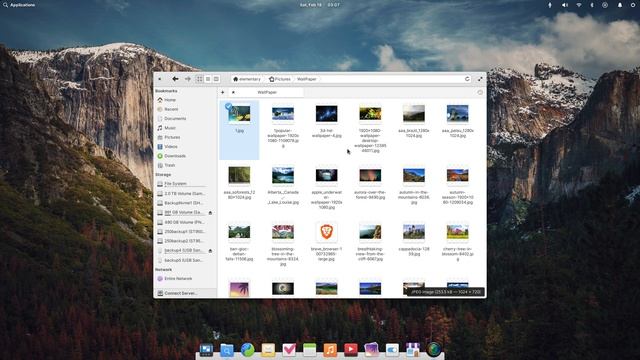The image size is (640, 360).
Task: Select the palm tree sunset thumbnail
Action: (x=239, y=289)
